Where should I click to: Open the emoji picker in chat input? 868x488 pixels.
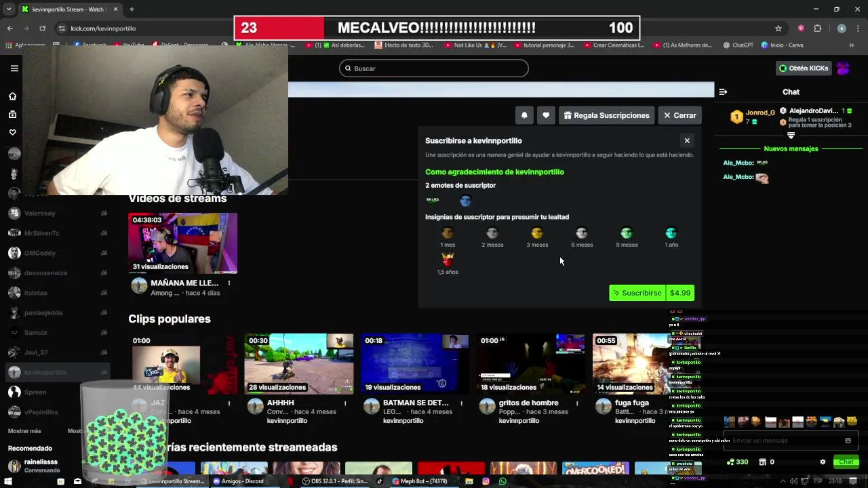click(848, 441)
